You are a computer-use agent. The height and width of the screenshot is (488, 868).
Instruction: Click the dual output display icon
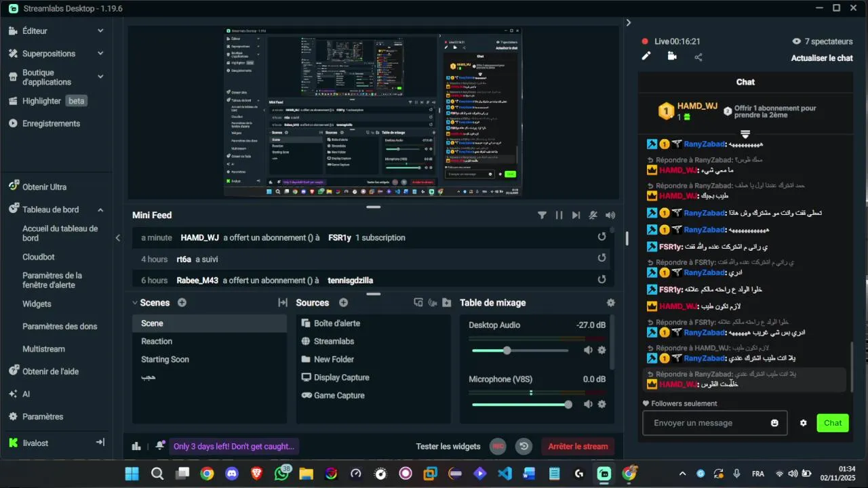(418, 303)
